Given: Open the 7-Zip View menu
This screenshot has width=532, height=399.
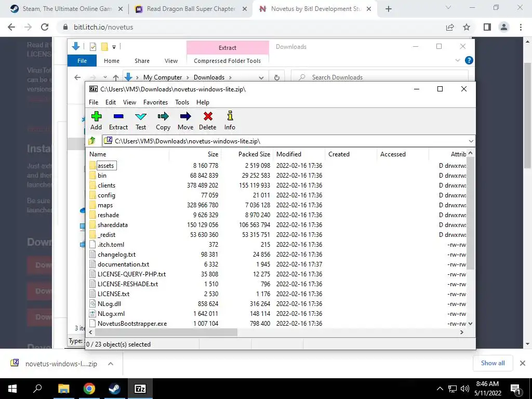Looking at the screenshot, I should tap(129, 102).
